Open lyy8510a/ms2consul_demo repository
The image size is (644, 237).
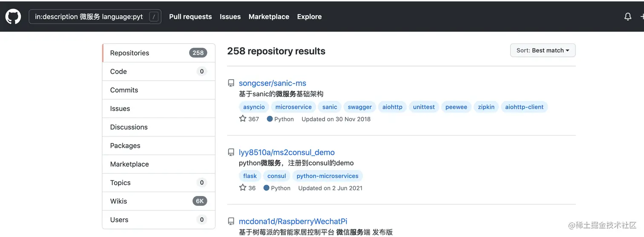[x=287, y=152]
